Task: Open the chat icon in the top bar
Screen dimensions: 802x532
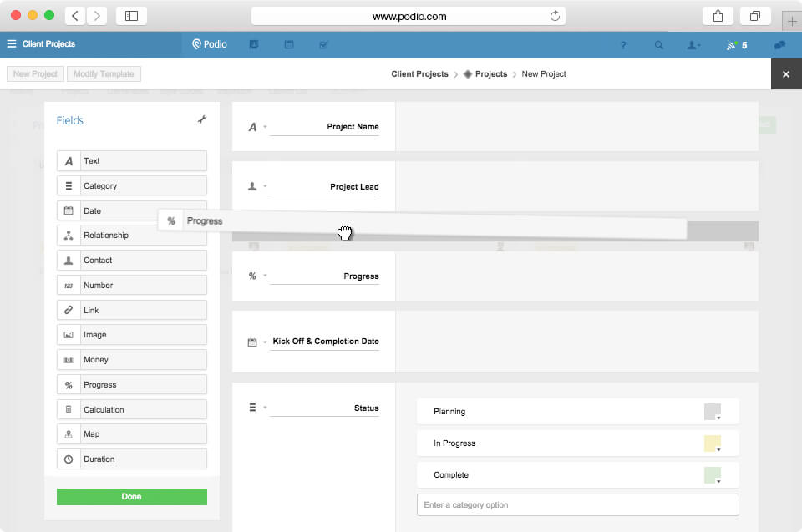Action: coord(780,44)
